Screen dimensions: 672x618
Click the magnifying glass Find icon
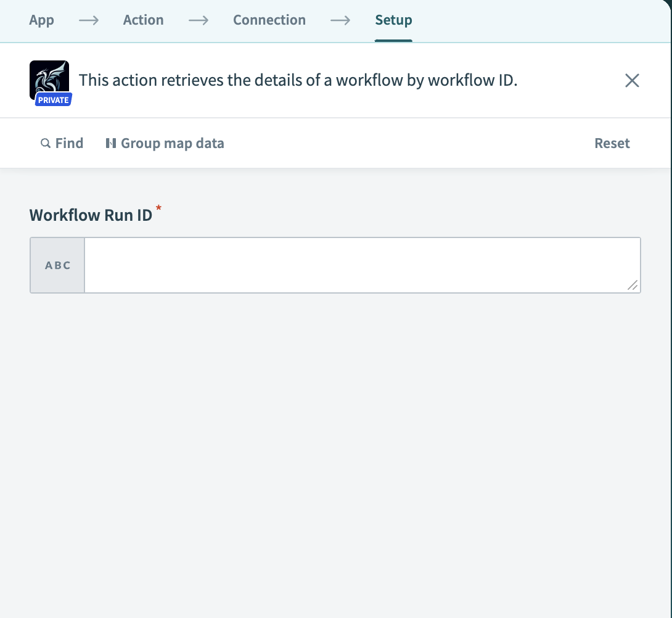45,144
